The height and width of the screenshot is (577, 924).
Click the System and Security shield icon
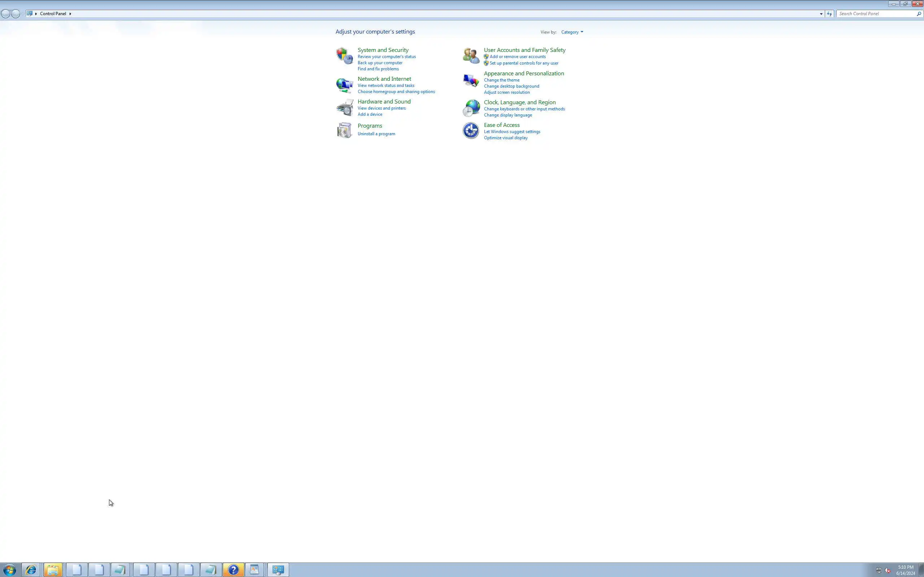coord(344,56)
